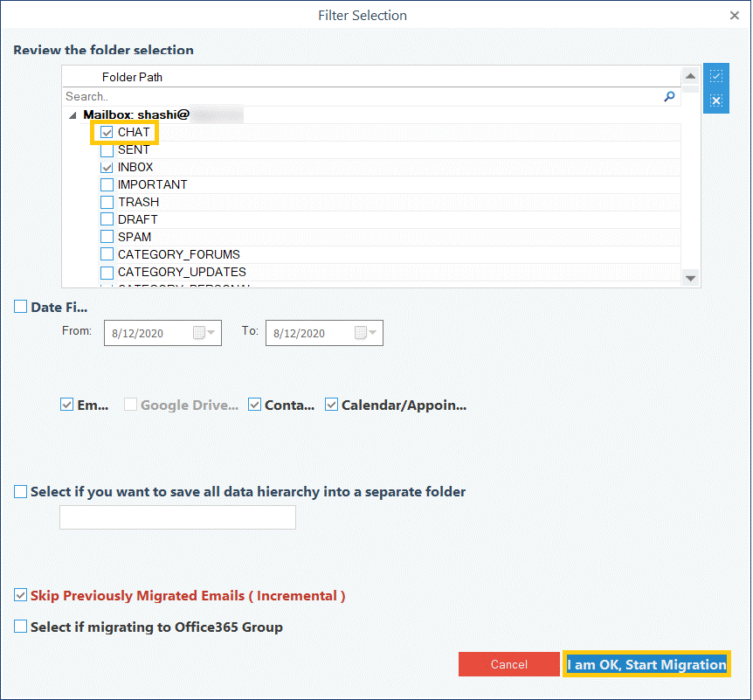Enable the Date Filter checkbox
The image size is (753, 700).
[x=20, y=307]
